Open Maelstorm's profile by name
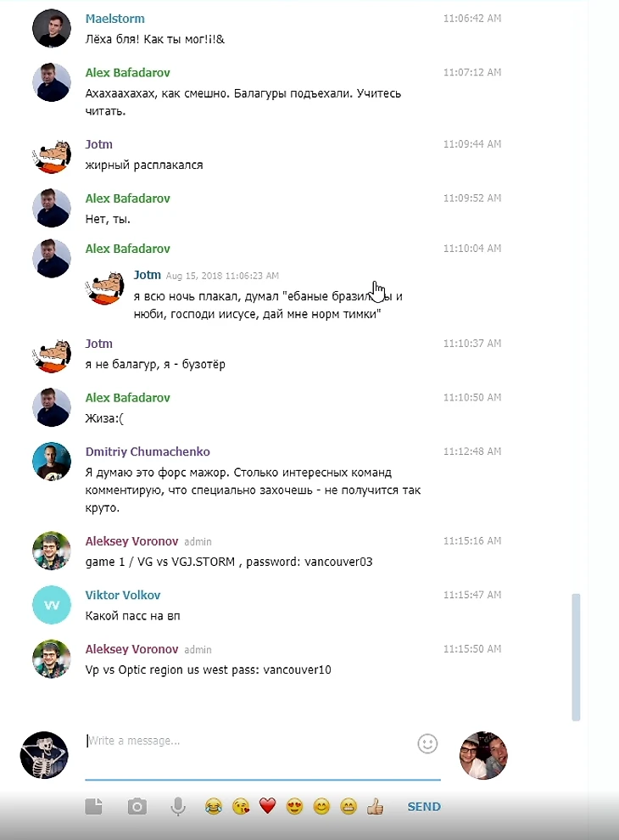The height and width of the screenshot is (840, 619). click(115, 19)
